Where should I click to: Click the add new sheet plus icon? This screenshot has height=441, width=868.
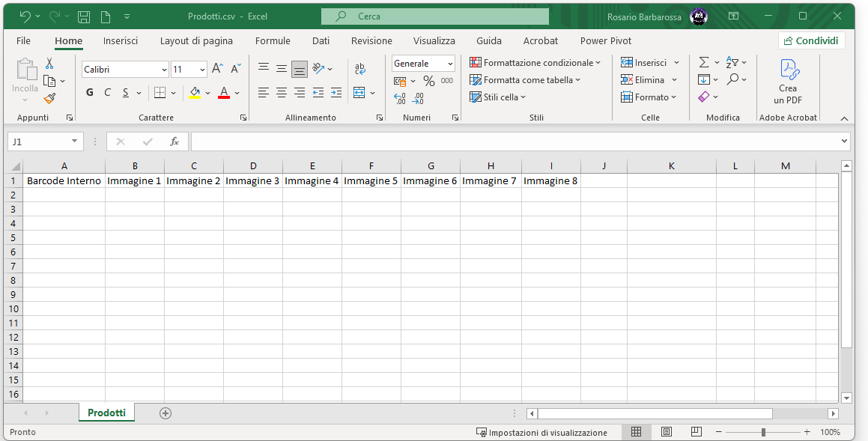165,413
